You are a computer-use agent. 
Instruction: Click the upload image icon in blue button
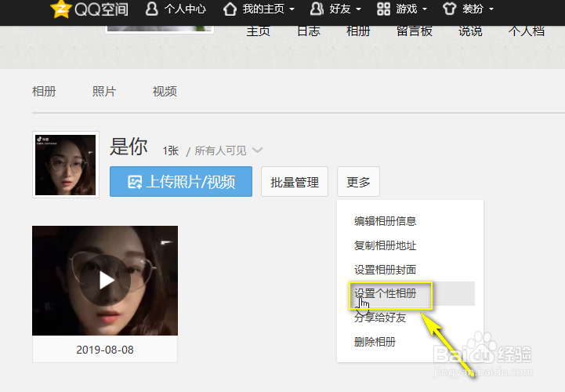click(x=135, y=182)
